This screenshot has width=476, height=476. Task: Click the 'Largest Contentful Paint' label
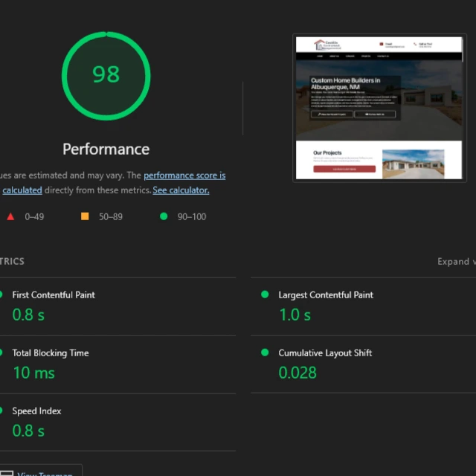pos(326,295)
